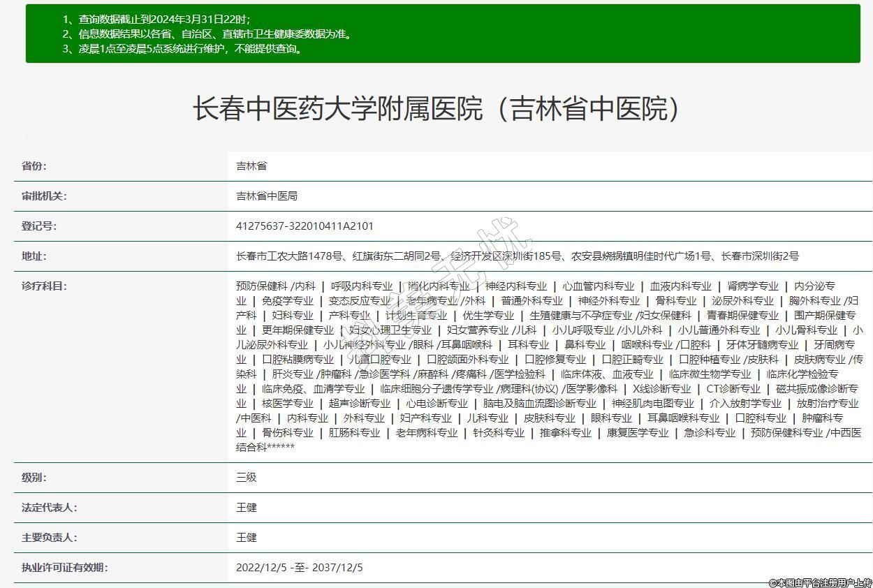Click the notice line about 卫生健康委数据为准
The image size is (873, 588).
coord(207,34)
